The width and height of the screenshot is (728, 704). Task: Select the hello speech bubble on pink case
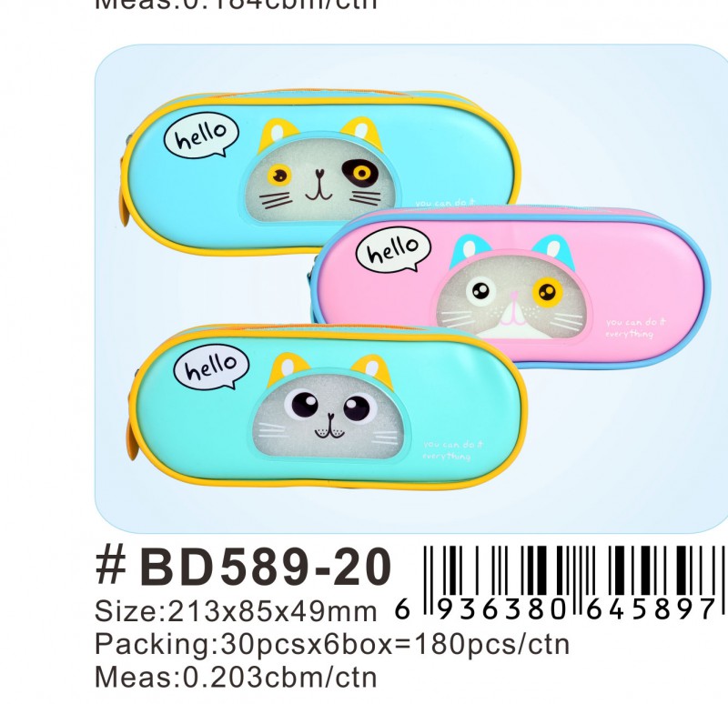click(394, 249)
